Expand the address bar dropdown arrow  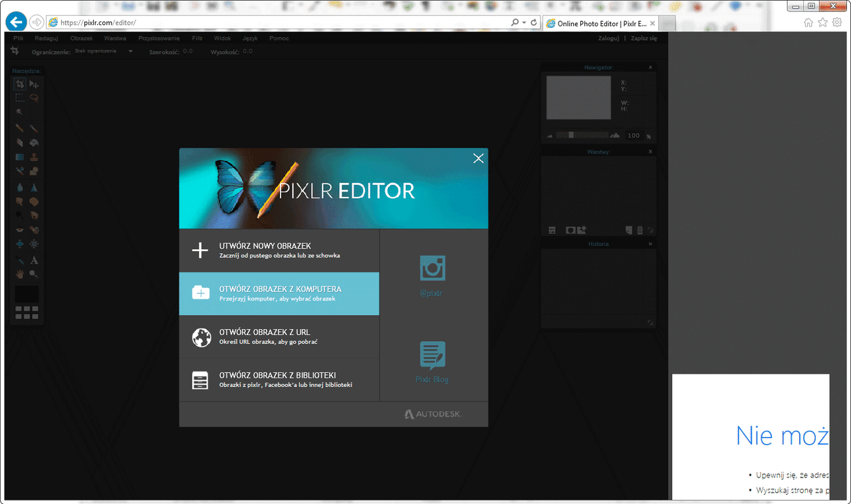pyautogui.click(x=524, y=22)
